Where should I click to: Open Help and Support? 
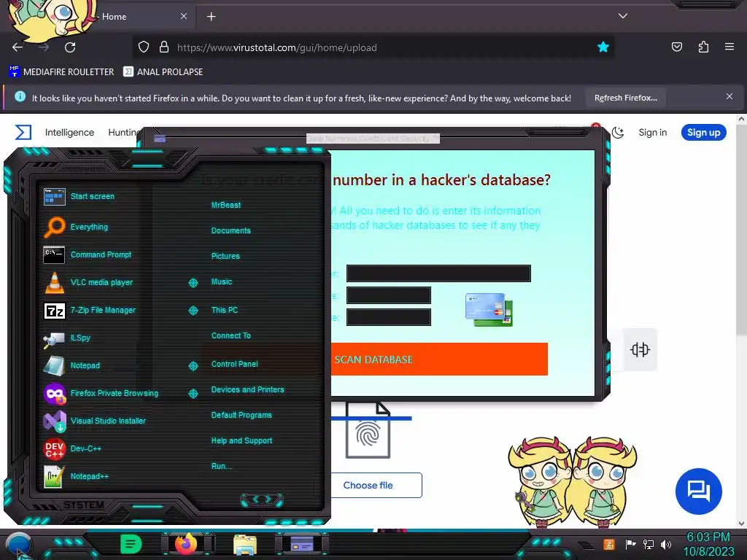coord(241,441)
